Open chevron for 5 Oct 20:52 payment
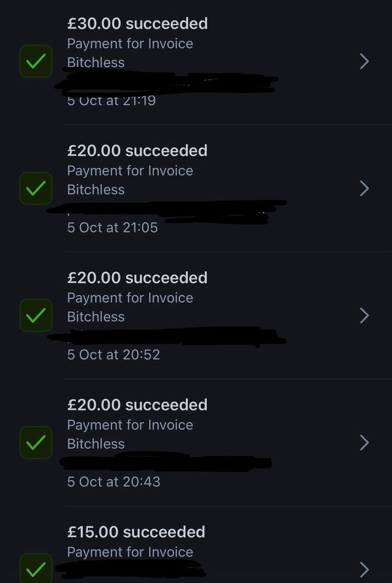392x583 pixels. 364,315
